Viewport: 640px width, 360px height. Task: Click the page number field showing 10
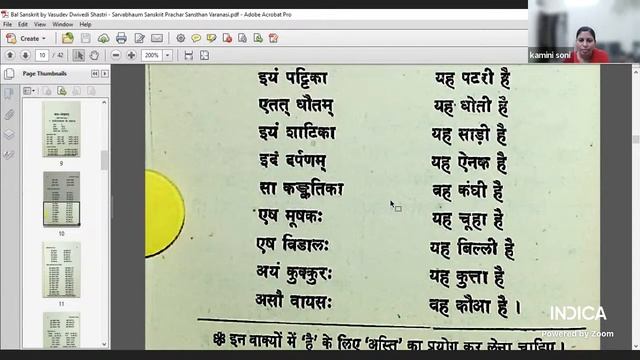pos(42,55)
